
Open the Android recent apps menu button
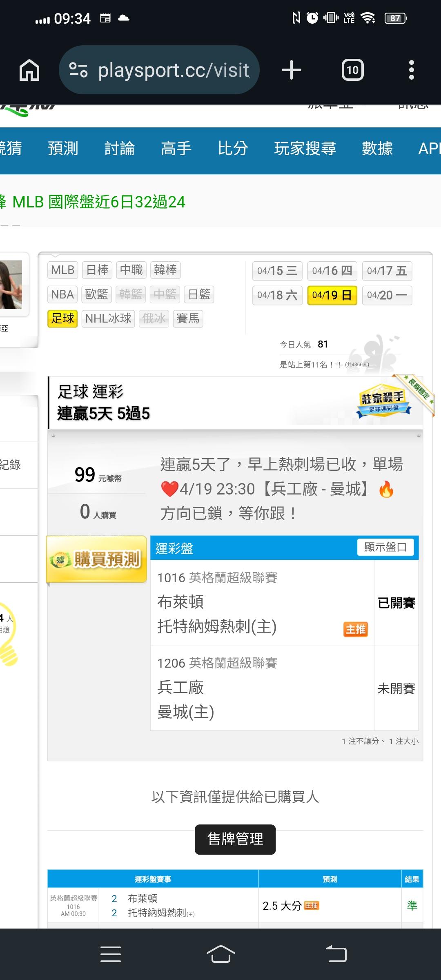point(111,954)
